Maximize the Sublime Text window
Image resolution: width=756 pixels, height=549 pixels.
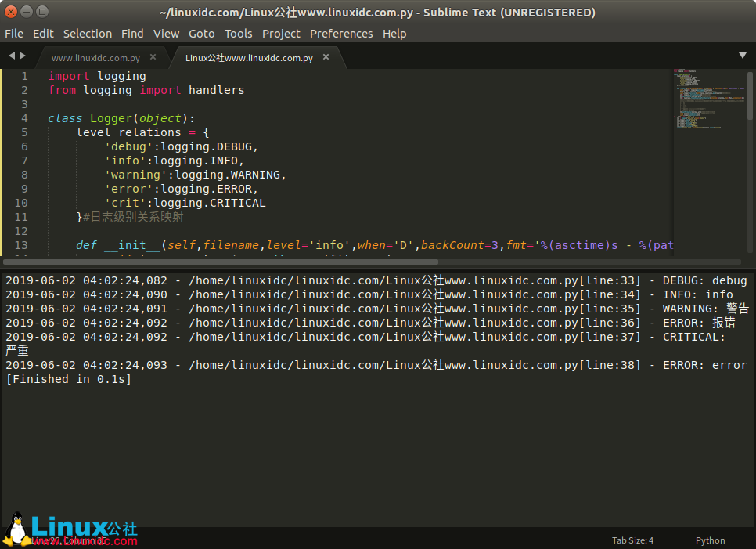coord(42,12)
